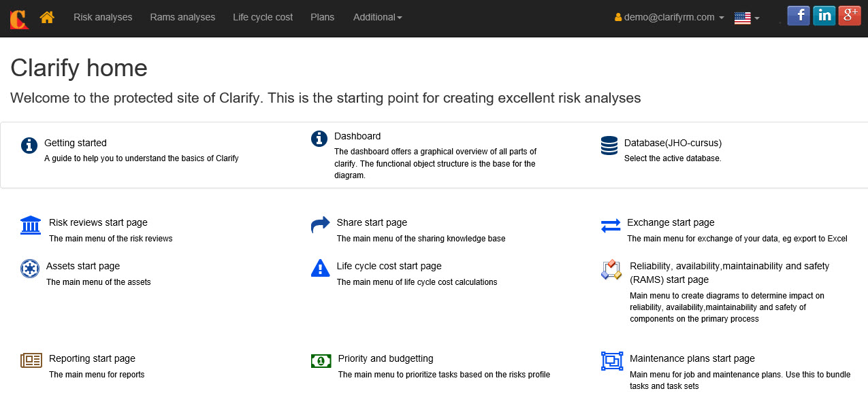The image size is (868, 408).
Task: Click 'The main menu of the sharing knowledge base'
Action: pyautogui.click(x=421, y=239)
